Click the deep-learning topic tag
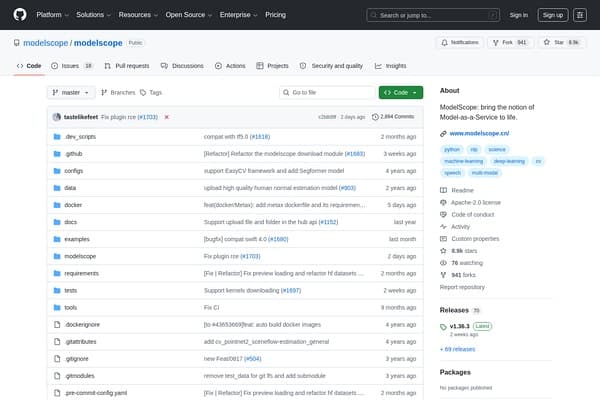 [509, 161]
